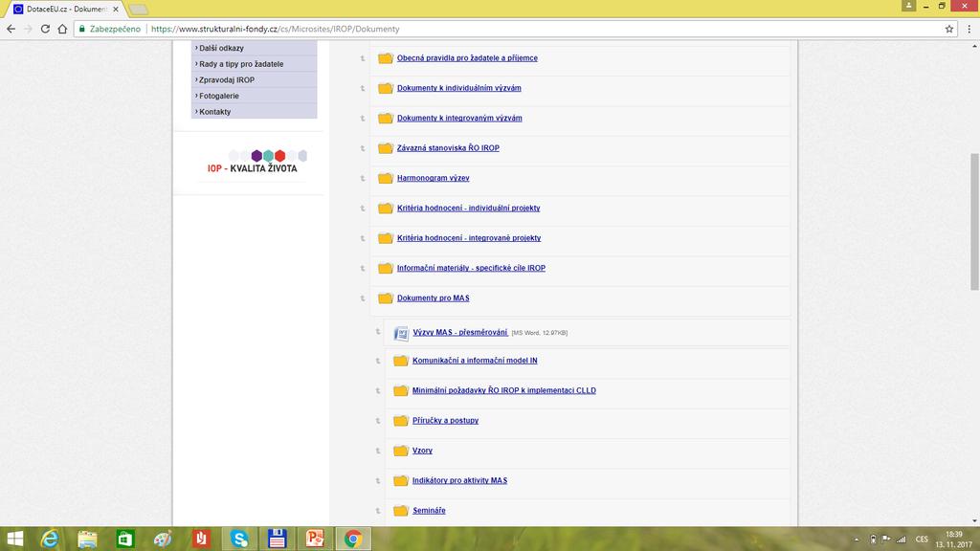Open Další odkazy in the sidebar menu
980x551 pixels.
[221, 48]
